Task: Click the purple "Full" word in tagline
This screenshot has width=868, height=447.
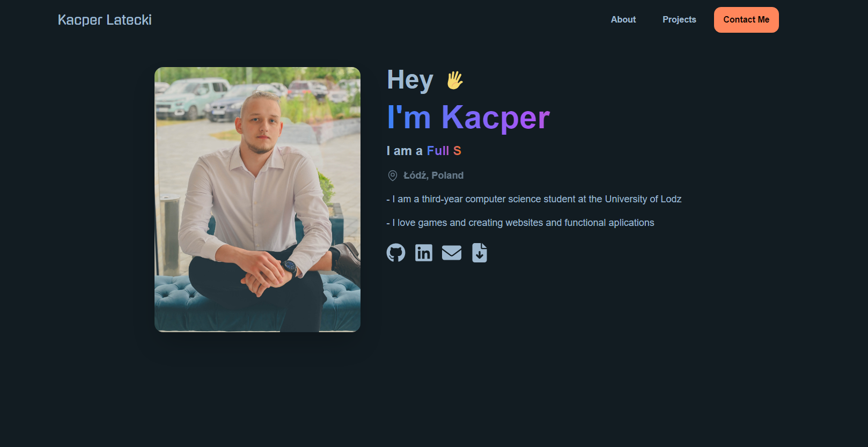Action: (x=438, y=151)
